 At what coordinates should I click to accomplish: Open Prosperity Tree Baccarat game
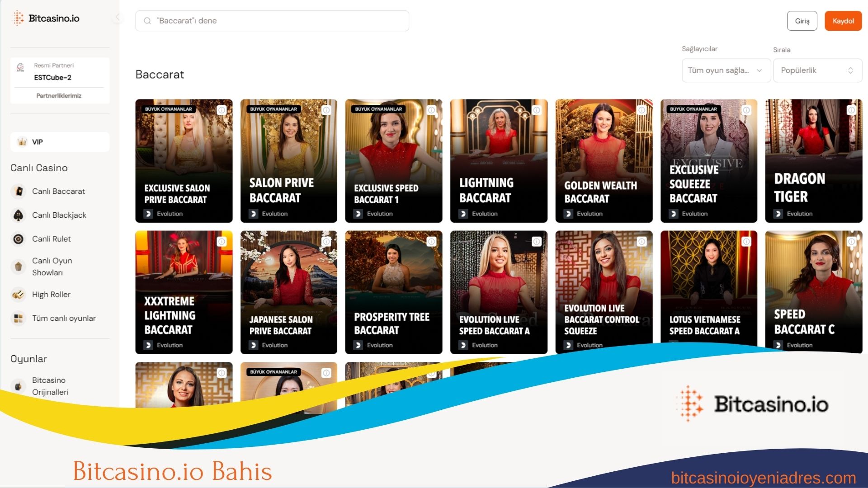[394, 292]
